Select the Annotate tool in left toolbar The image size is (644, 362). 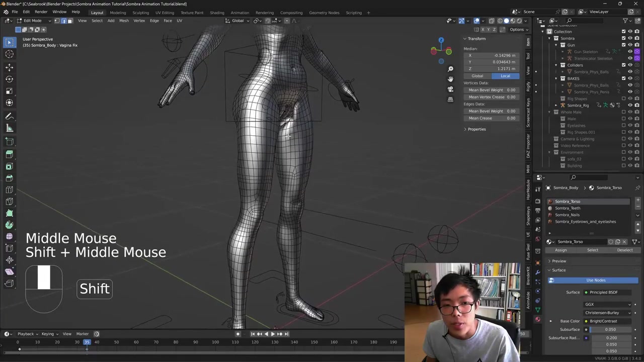point(9,116)
